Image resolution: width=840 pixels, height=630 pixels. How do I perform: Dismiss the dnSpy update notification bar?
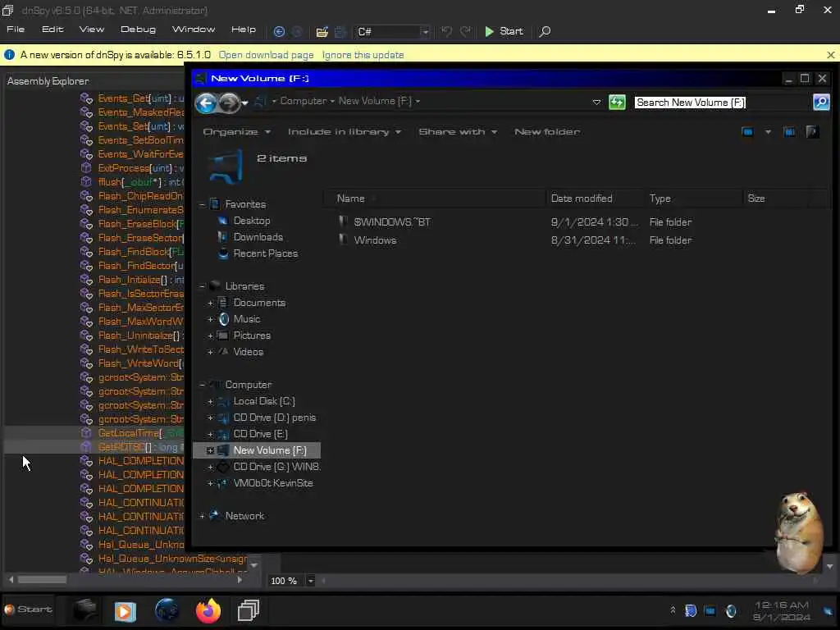[x=830, y=55]
